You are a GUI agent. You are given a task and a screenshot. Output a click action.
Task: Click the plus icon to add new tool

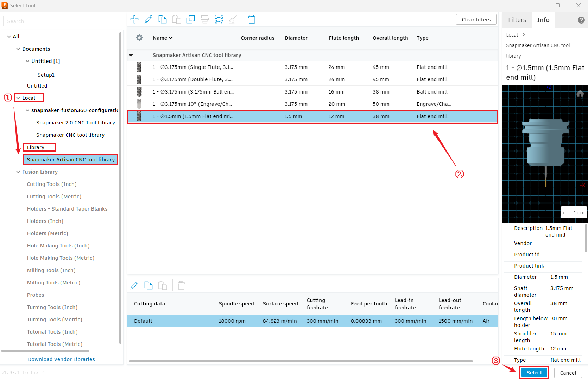click(x=134, y=19)
